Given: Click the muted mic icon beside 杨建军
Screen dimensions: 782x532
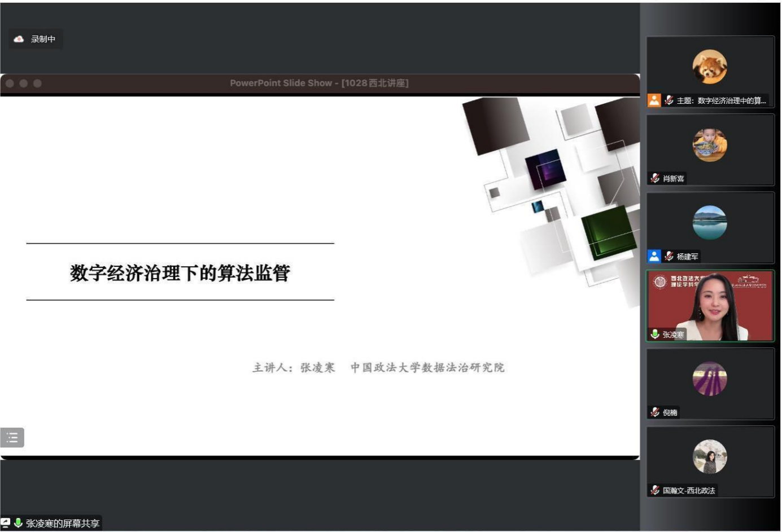Looking at the screenshot, I should (669, 256).
